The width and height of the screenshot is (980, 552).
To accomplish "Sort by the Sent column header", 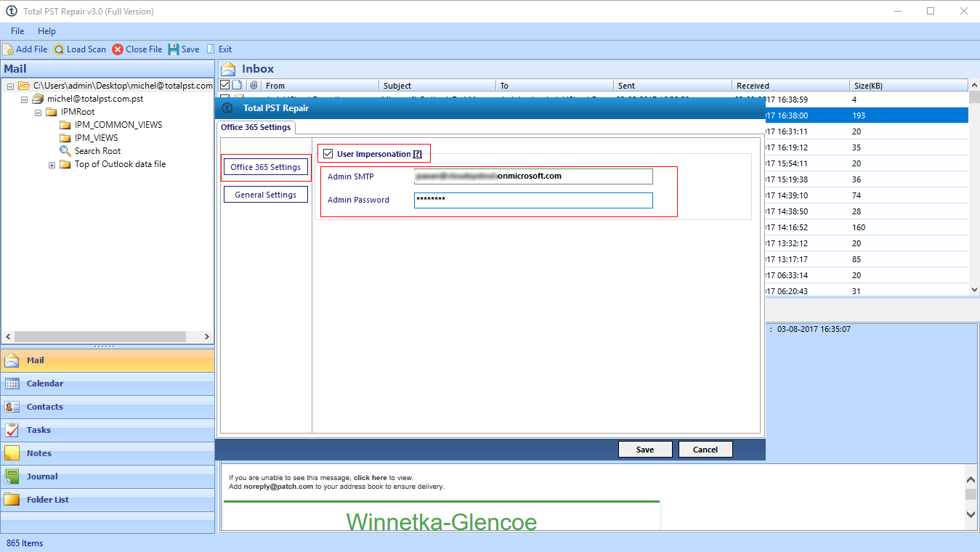I will 673,86.
